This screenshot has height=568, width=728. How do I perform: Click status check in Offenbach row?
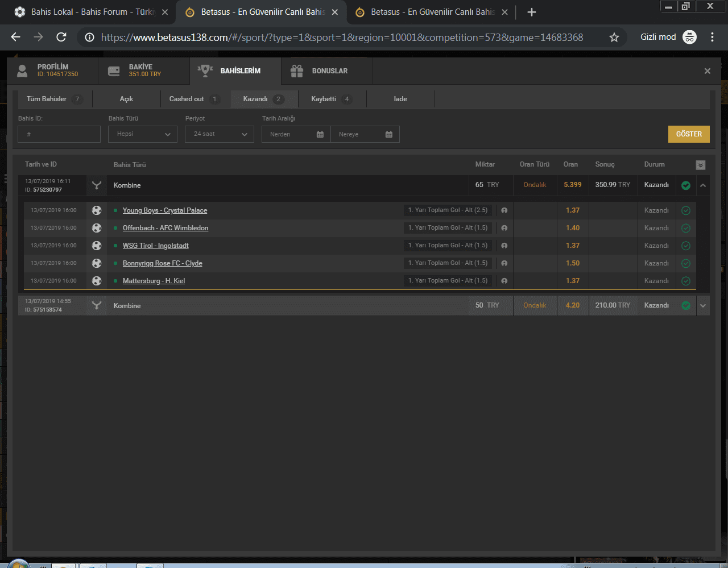click(686, 228)
